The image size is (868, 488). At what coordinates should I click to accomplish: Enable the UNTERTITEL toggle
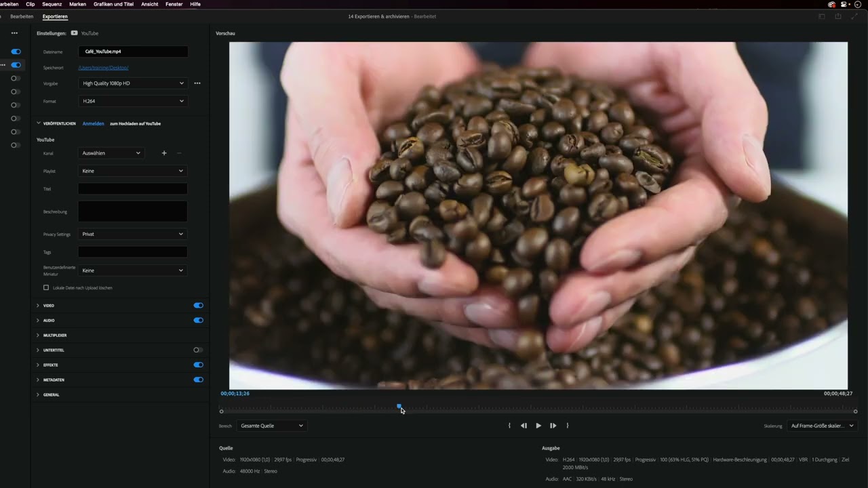coord(196,350)
